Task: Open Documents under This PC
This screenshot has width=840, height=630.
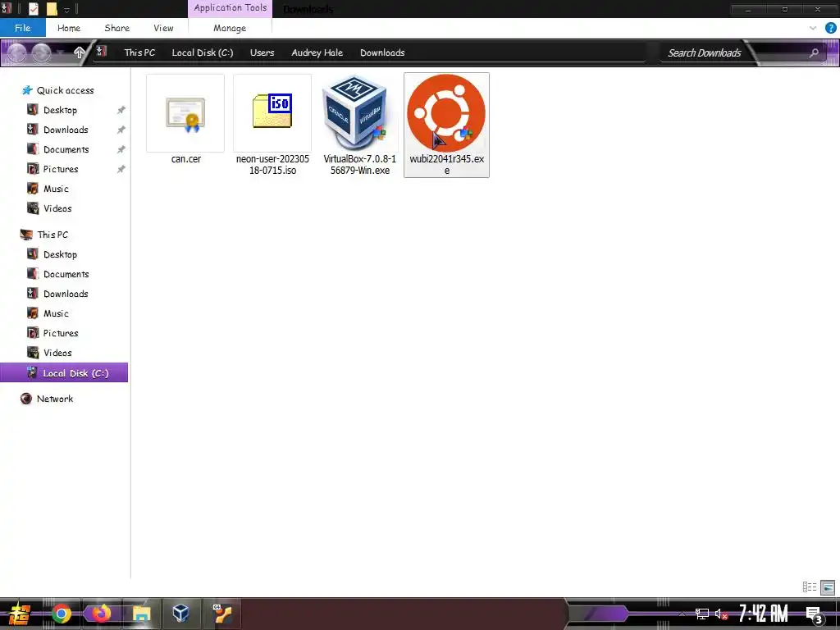Action: tap(64, 274)
